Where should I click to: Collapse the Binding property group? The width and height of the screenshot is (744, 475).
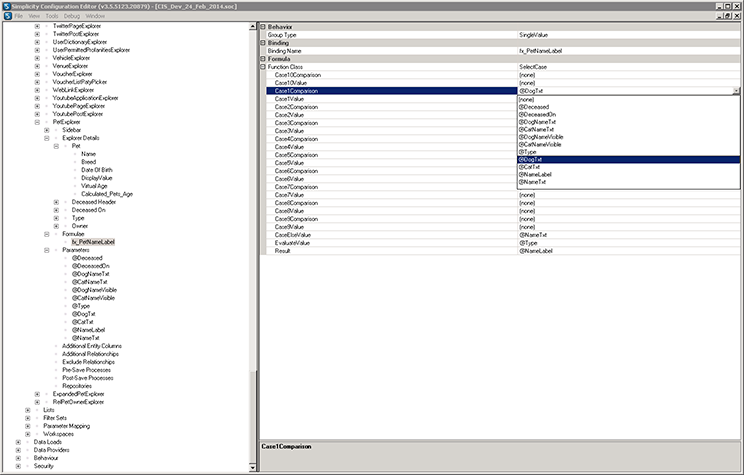pyautogui.click(x=263, y=43)
